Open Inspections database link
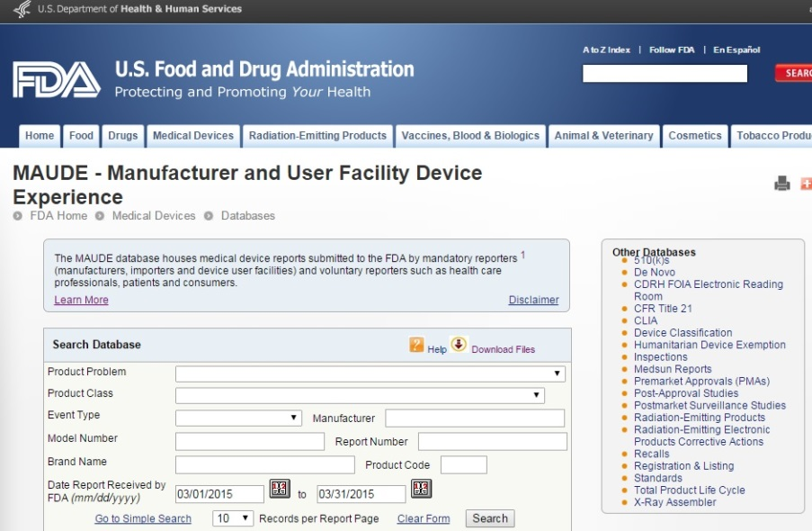 (x=661, y=356)
